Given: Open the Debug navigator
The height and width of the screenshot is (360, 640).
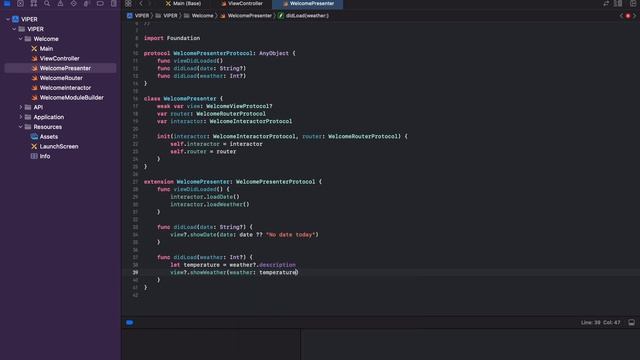Looking at the screenshot, I should pyautogui.click(x=87, y=3).
